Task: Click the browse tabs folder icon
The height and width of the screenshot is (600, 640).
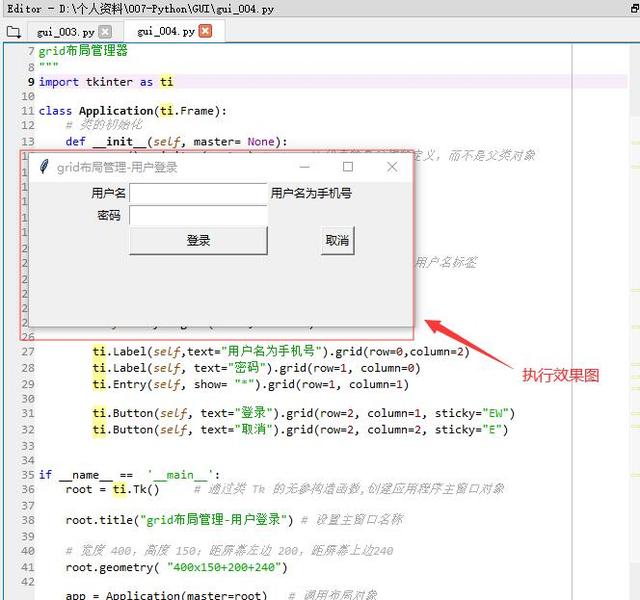Action: 13,32
